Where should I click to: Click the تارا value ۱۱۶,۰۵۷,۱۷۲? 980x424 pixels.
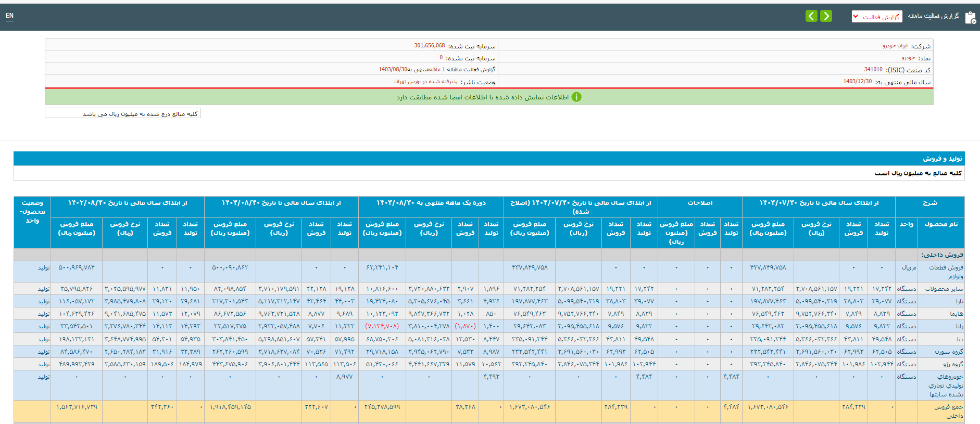pos(77,301)
